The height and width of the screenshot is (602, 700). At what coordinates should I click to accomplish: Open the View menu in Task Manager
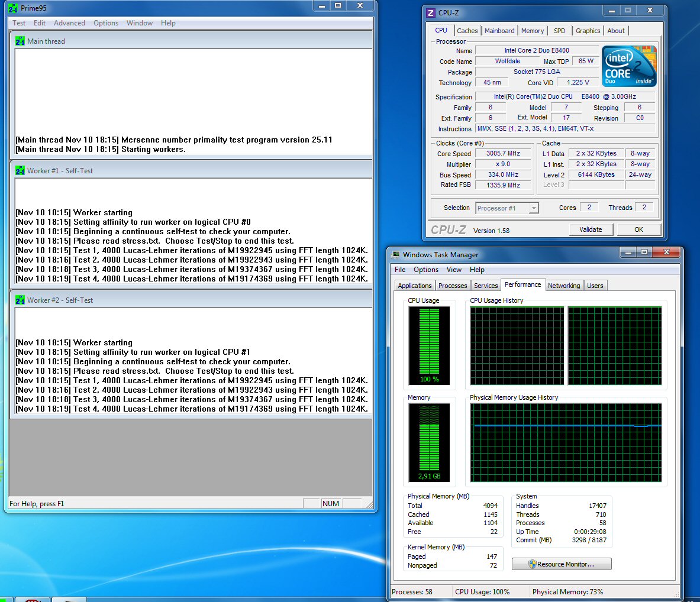click(x=454, y=270)
